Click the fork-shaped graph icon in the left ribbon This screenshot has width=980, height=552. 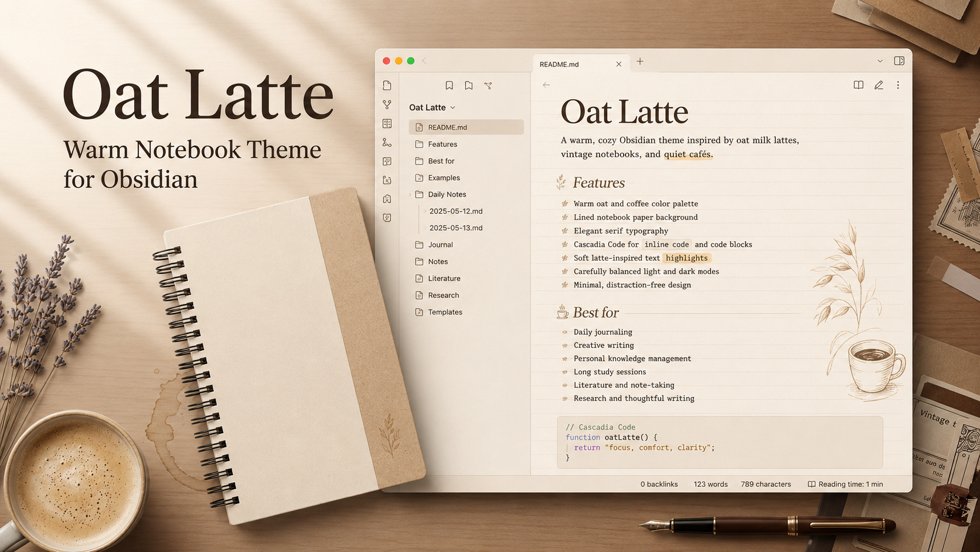(x=387, y=104)
